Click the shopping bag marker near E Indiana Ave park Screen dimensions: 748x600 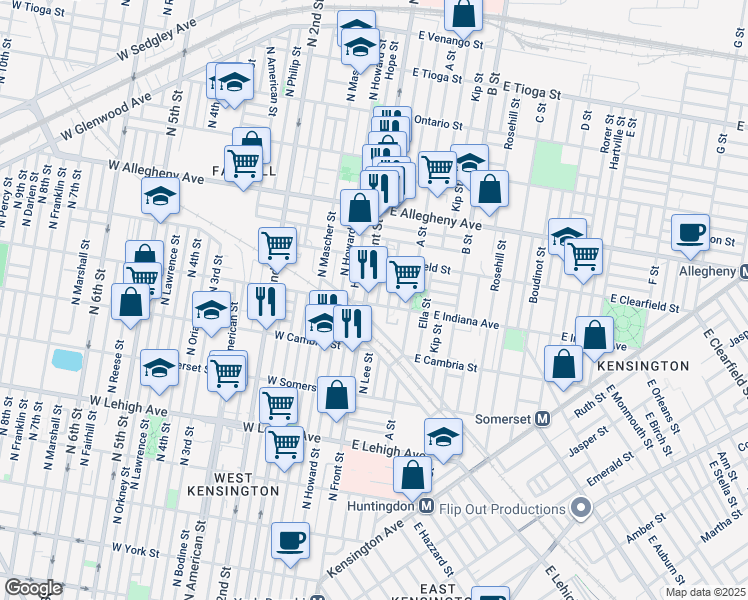(594, 337)
